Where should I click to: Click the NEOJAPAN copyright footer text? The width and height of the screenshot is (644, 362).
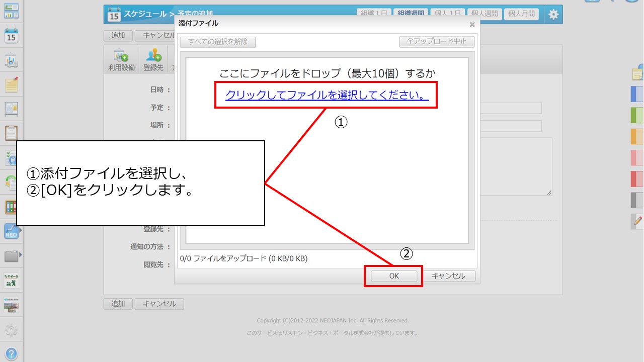(x=333, y=320)
